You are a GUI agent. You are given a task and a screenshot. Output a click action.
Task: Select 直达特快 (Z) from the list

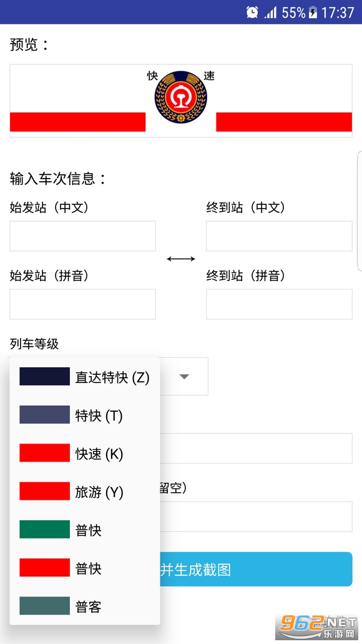pos(84,377)
